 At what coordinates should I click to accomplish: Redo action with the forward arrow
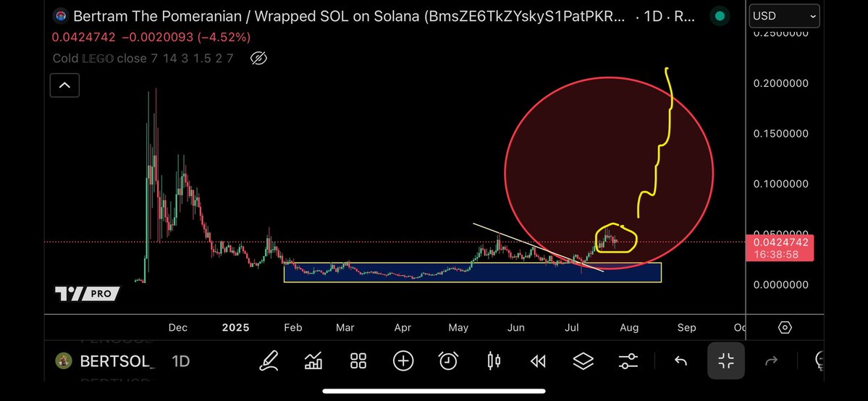[x=771, y=362]
